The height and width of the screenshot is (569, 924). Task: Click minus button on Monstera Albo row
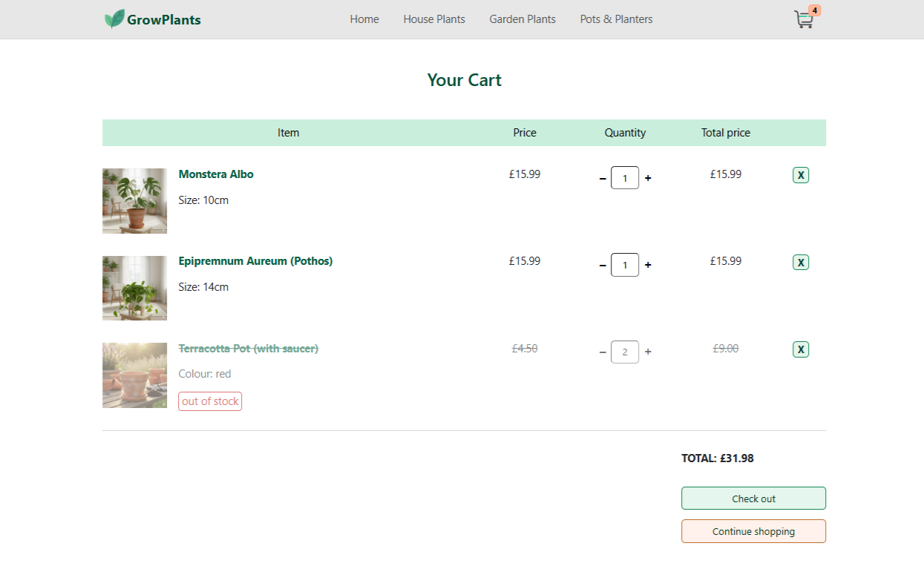(603, 178)
